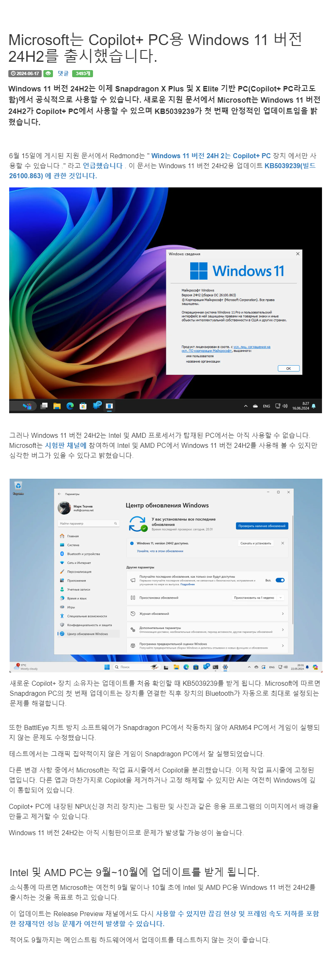Click the Поиск taskbar search box
Viewport: 332px width, 980px height.
point(137,667)
